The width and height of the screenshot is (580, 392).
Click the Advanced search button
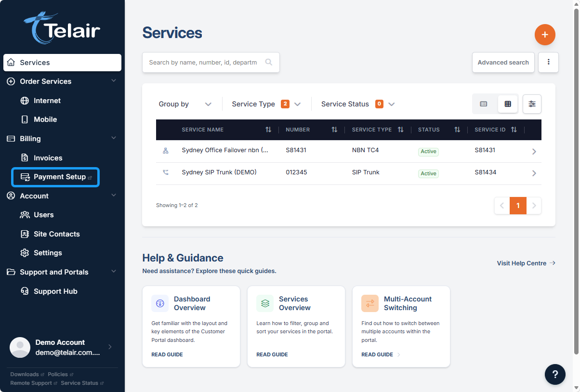[x=503, y=63]
